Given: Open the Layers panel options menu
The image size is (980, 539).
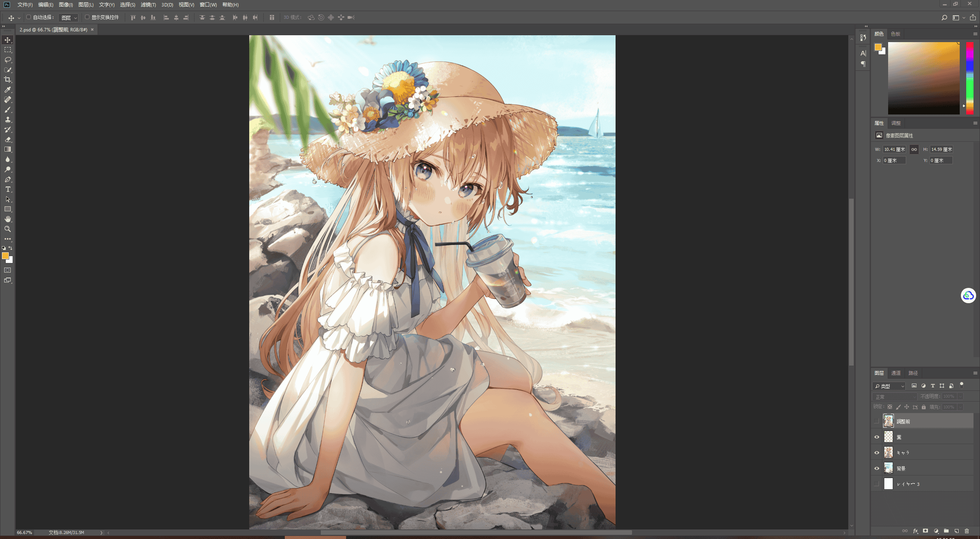Looking at the screenshot, I should (x=975, y=373).
